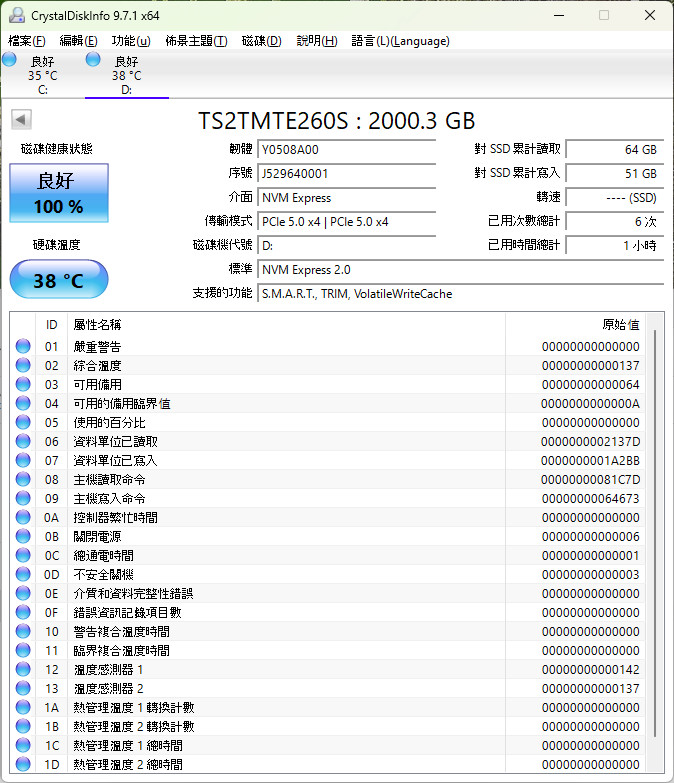Screen dimensions: 674x783
Task: Click the status orb for 06 資料單位已讀取
Action: [x=23, y=441]
